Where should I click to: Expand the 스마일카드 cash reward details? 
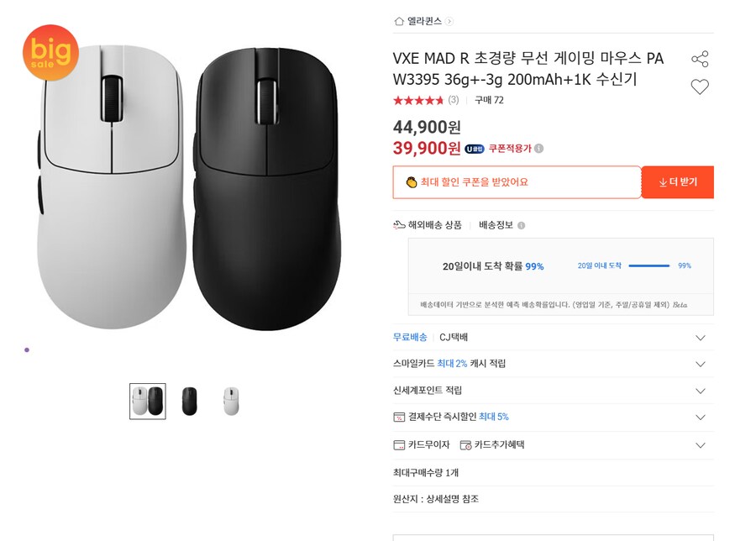click(x=701, y=364)
